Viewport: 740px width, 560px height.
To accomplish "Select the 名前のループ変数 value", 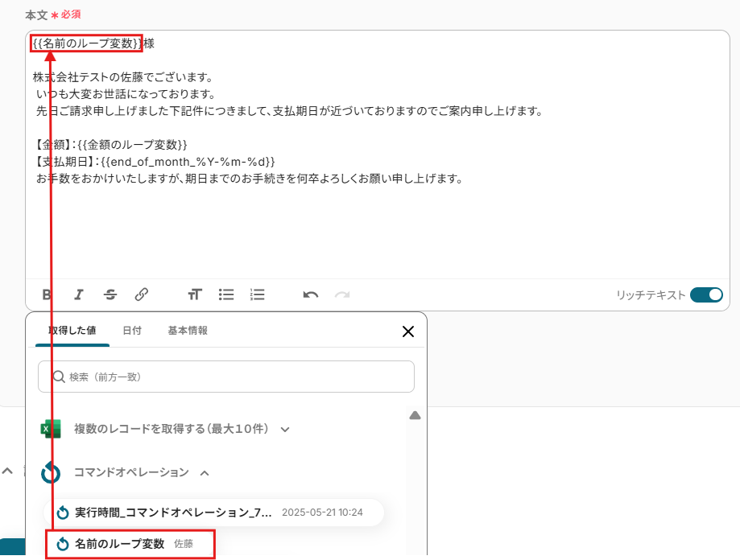I will [130, 544].
